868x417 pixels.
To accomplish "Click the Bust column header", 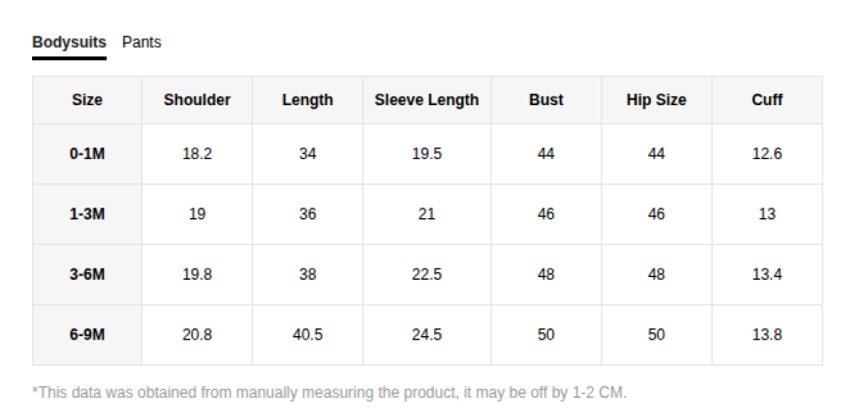I will coord(546,100).
